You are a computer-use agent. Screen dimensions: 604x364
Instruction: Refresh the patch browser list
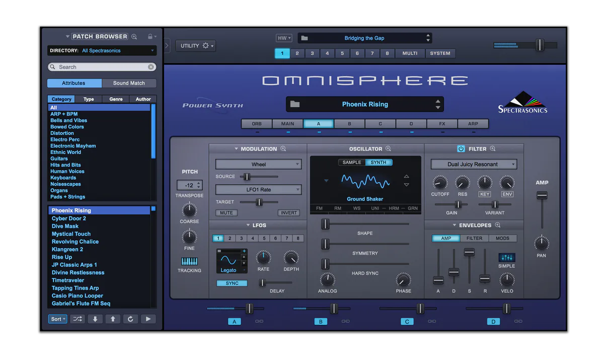[x=130, y=319]
